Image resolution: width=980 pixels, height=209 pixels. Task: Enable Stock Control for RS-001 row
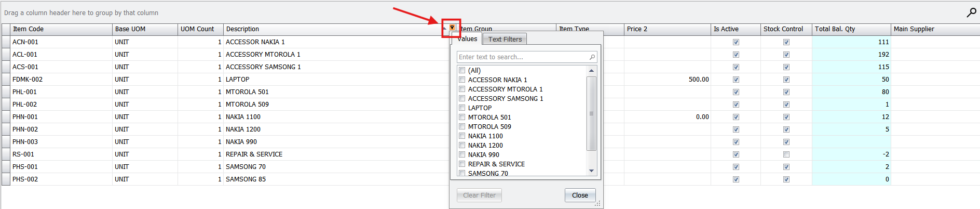coord(786,154)
